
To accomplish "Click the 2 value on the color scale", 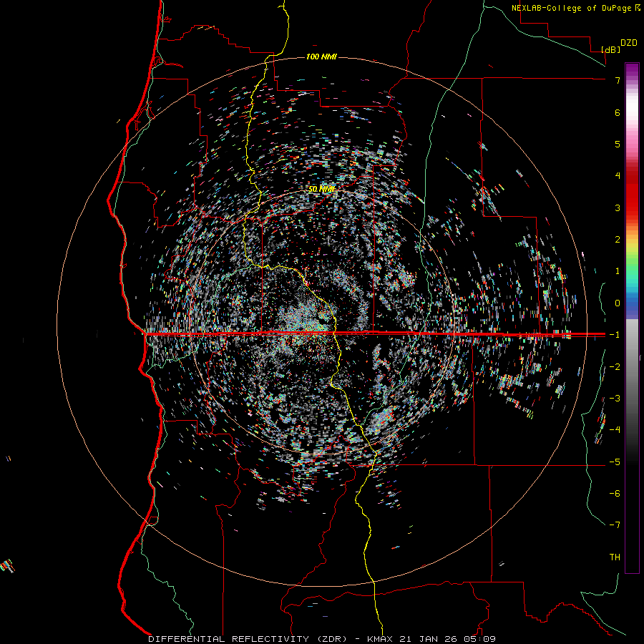I will pos(618,240).
